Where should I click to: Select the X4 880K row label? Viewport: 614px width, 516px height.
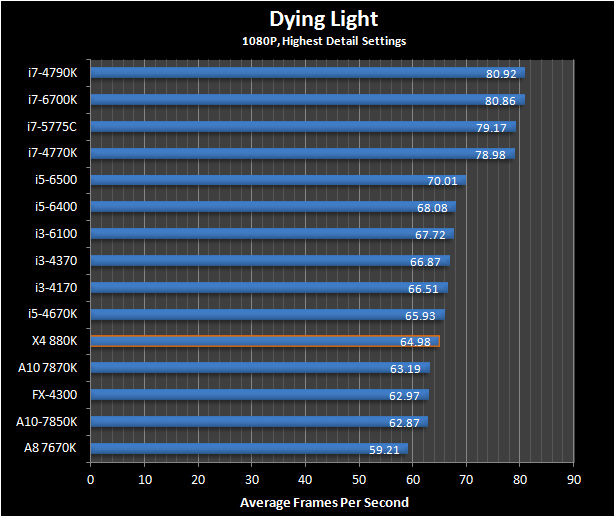(x=54, y=341)
